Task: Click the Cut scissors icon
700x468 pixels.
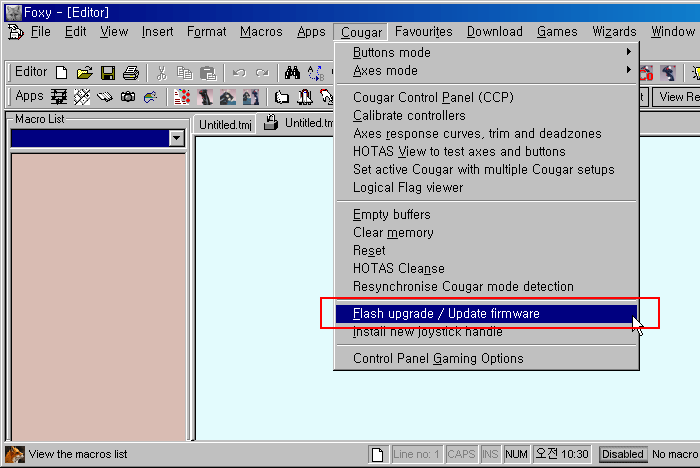Action: click(x=162, y=72)
